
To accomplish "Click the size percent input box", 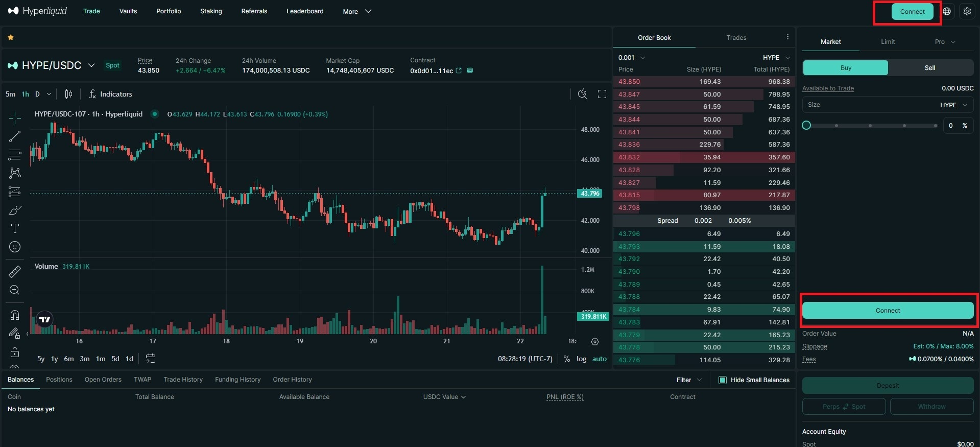I will (958, 126).
